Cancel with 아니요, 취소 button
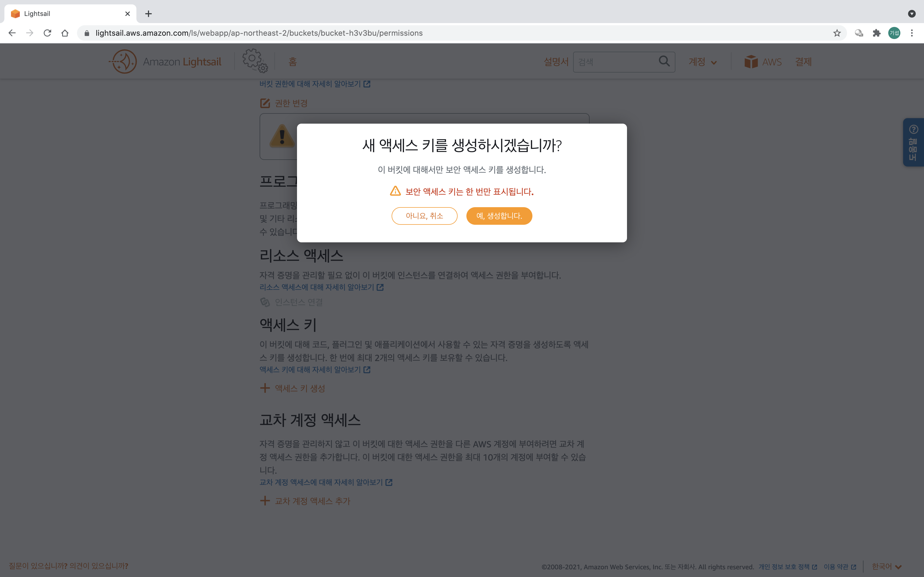Image resolution: width=924 pixels, height=577 pixels. (x=424, y=216)
